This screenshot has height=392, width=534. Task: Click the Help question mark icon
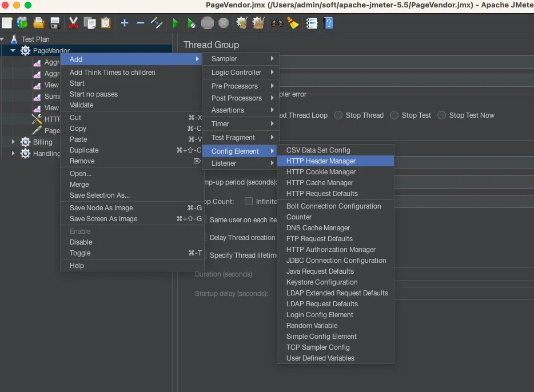click(x=328, y=23)
